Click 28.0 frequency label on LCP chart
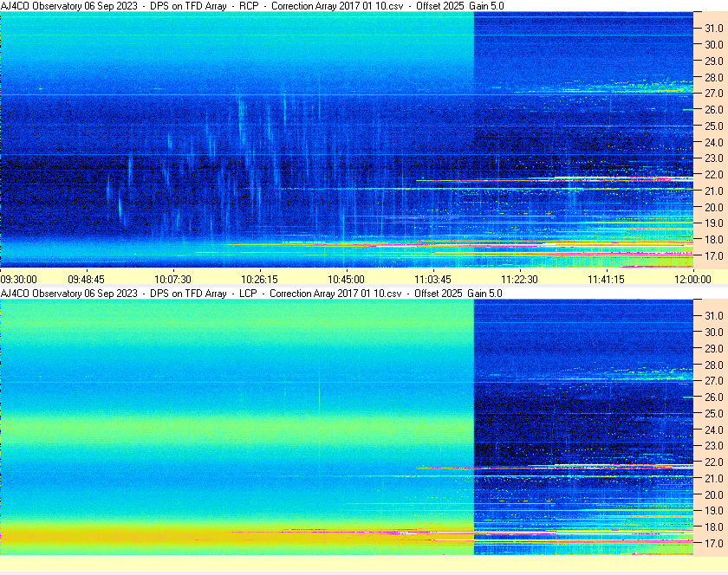Viewport: 728px width, 575px height. (x=714, y=365)
